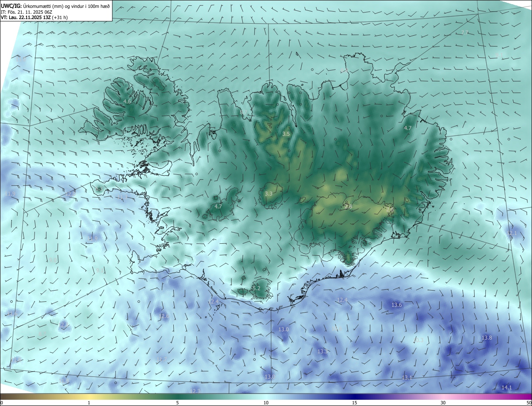532x406 pixels.
Task: Click the 4.6 value over the Westfjords
Action: (x=127, y=101)
